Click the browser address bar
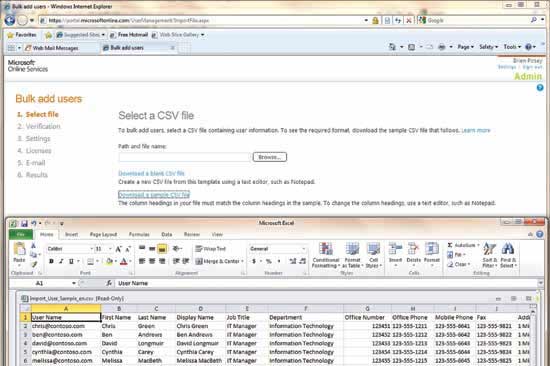This screenshot has width=550, height=366. (203, 20)
